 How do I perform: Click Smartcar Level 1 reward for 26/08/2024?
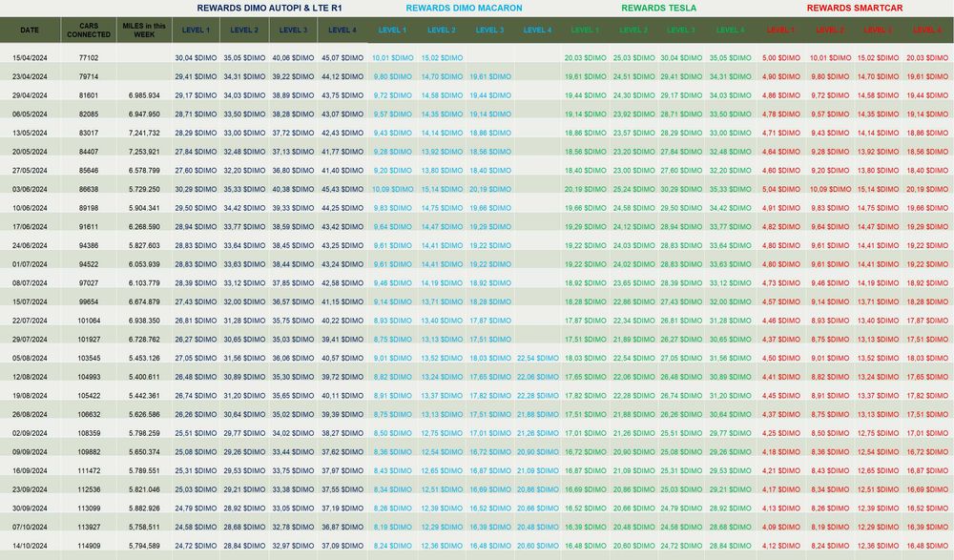tap(781, 415)
